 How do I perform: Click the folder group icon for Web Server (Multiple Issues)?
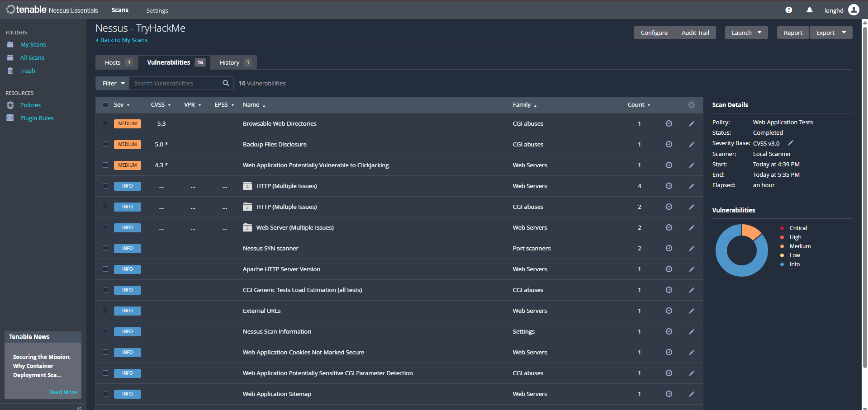pyautogui.click(x=247, y=227)
